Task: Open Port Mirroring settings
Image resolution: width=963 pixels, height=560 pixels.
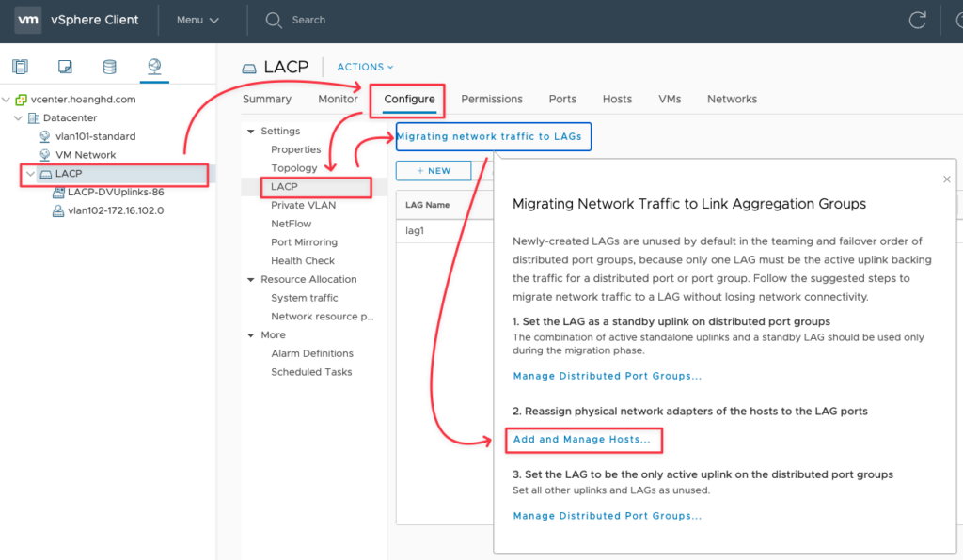Action: [x=304, y=242]
